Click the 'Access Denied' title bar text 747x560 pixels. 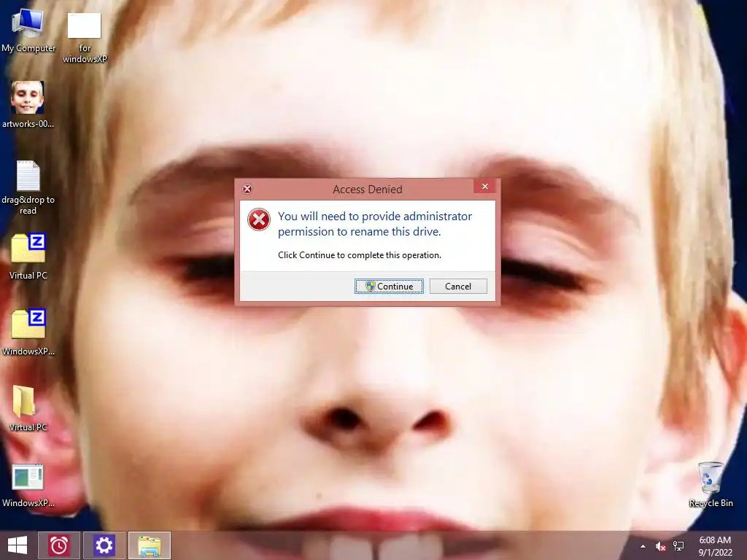coord(368,189)
